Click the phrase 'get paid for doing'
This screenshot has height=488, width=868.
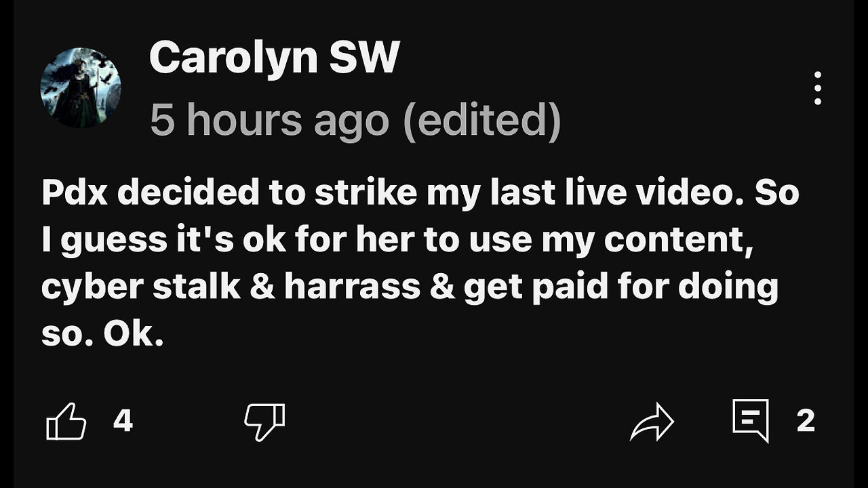pos(621,288)
